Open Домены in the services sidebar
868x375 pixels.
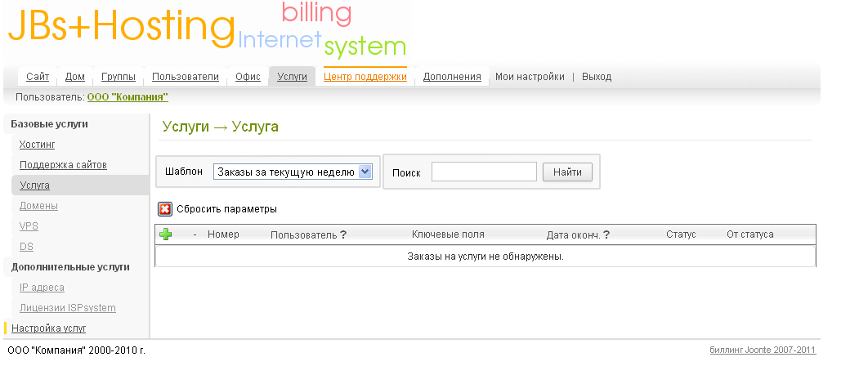coord(38,206)
